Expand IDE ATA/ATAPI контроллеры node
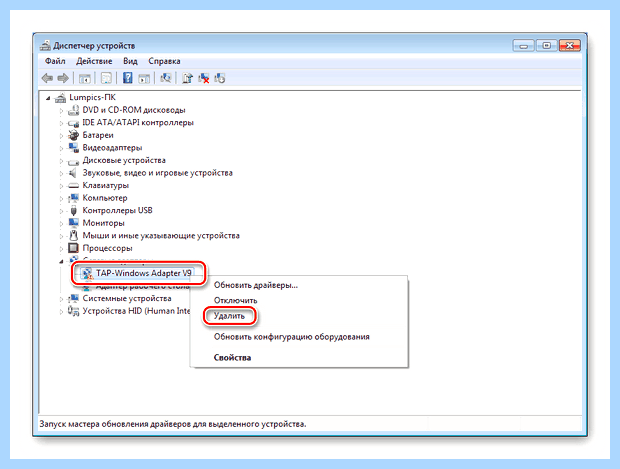The image size is (620, 469). (61, 123)
